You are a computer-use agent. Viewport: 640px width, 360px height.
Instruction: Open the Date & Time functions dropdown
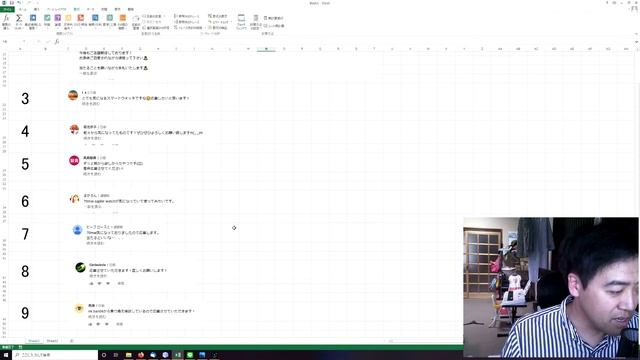81,22
